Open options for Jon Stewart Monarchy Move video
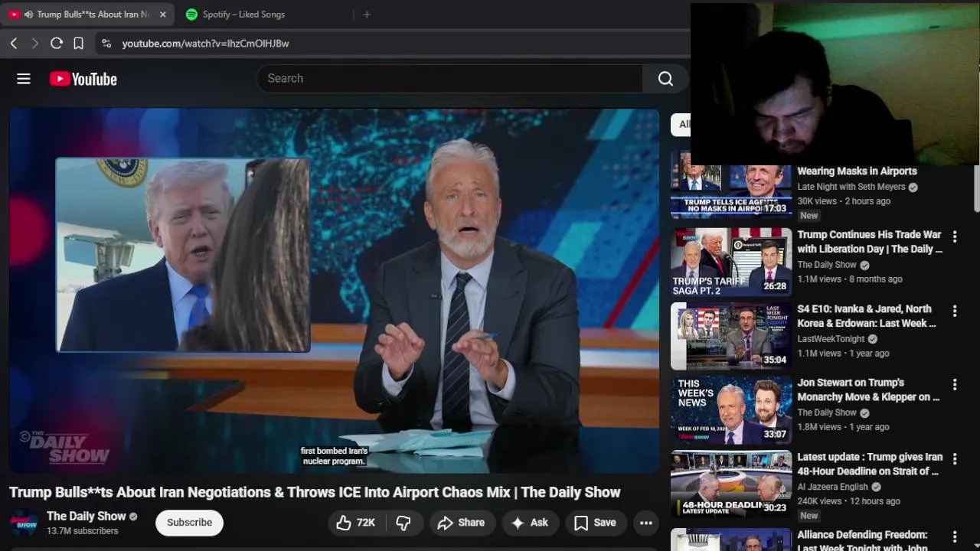980x551 pixels. point(954,384)
